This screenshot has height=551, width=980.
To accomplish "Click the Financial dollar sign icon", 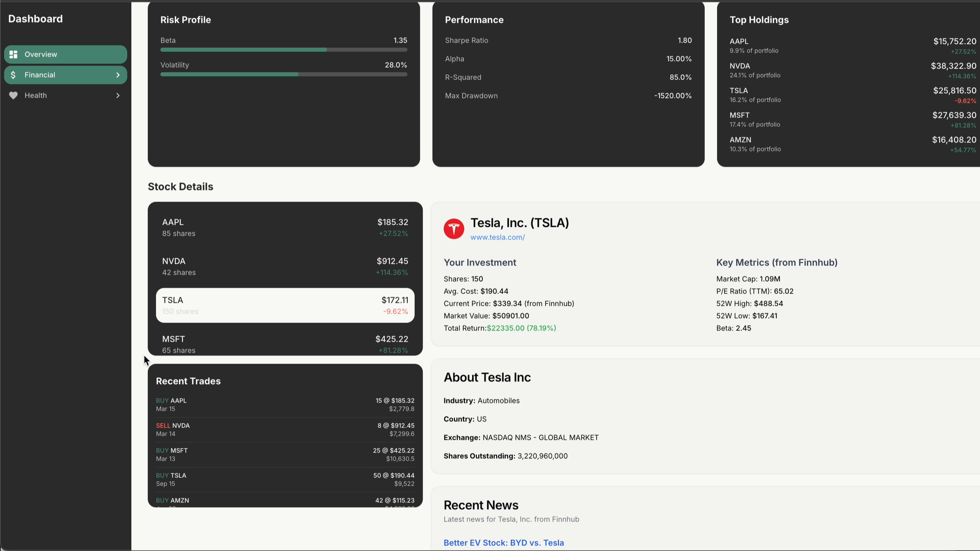I will (14, 75).
